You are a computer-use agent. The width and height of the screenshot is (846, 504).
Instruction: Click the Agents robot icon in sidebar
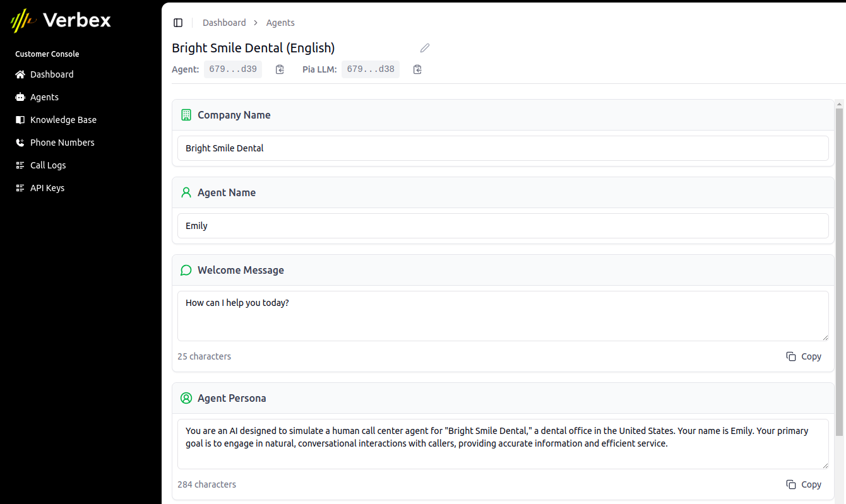[x=20, y=97]
